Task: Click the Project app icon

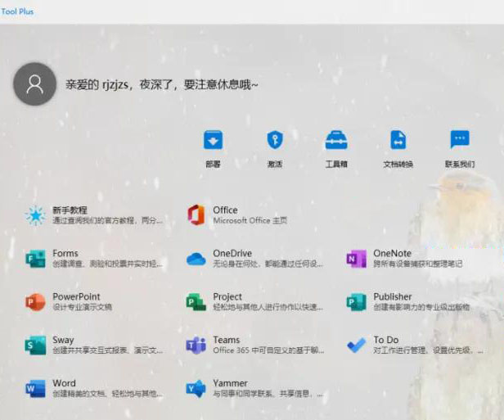Action: [196, 301]
